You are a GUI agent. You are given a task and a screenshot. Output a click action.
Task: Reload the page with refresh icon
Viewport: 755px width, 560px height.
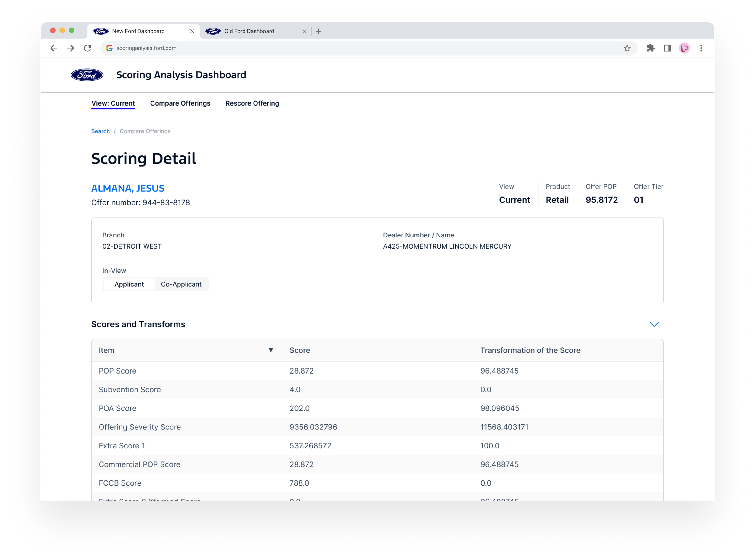click(87, 48)
